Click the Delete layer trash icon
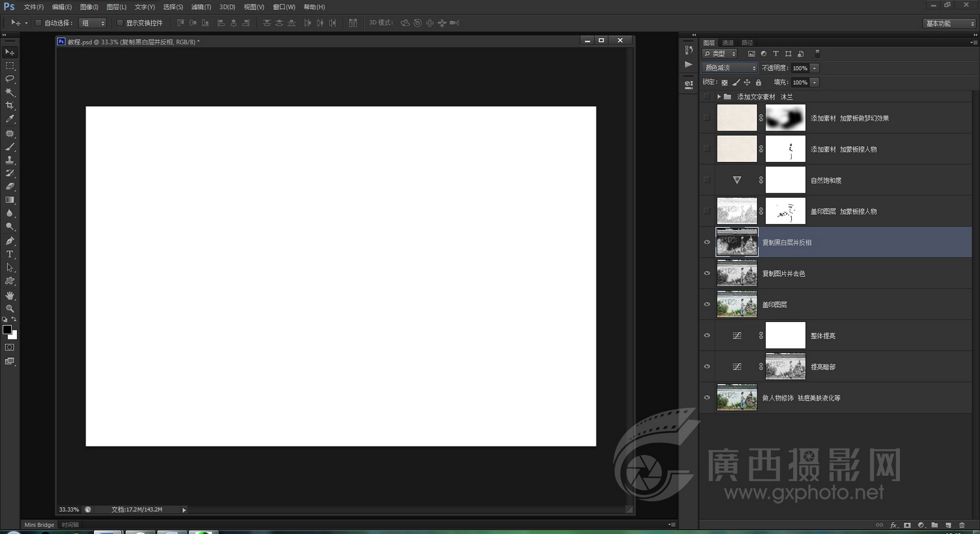 (962, 525)
